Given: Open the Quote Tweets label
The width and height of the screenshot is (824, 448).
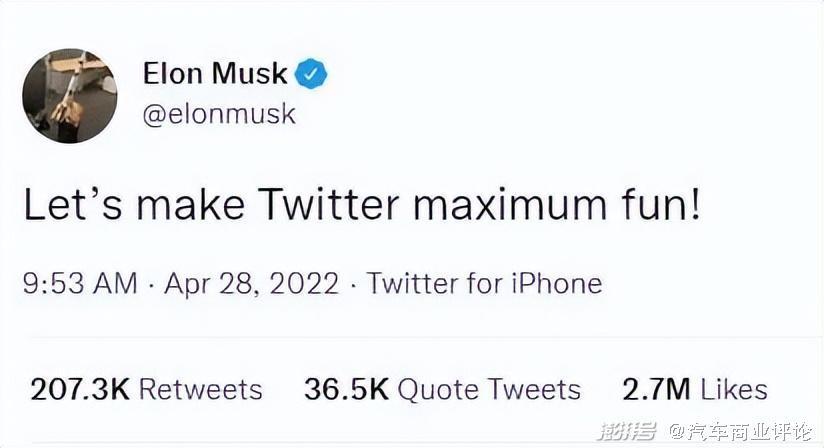Looking at the screenshot, I should coord(489,389).
